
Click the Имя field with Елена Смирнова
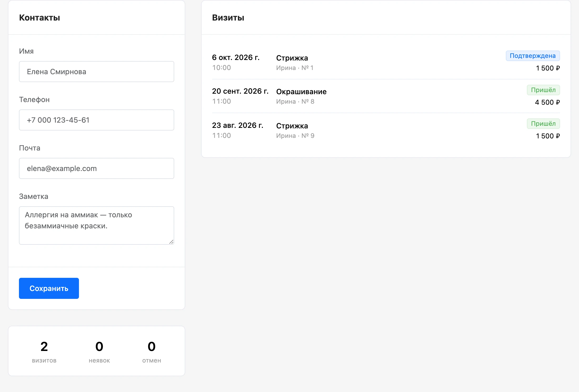[96, 72]
